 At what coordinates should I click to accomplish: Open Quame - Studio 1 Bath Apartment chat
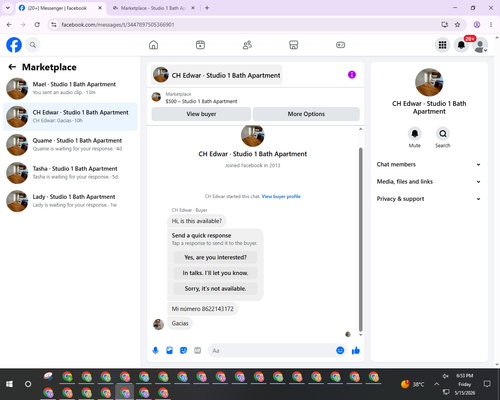(x=70, y=145)
